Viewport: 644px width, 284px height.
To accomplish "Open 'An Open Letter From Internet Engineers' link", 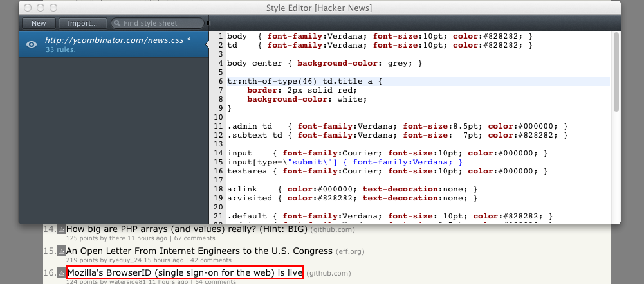I will pos(199,251).
